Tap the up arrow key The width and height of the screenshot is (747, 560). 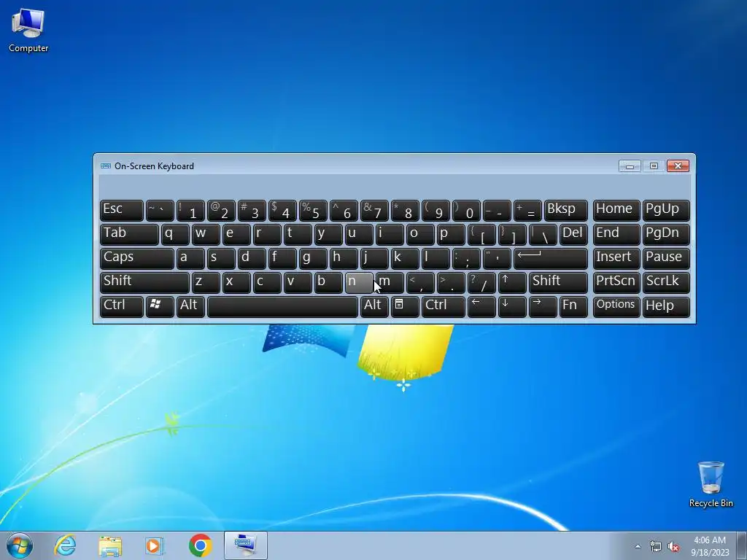(512, 282)
